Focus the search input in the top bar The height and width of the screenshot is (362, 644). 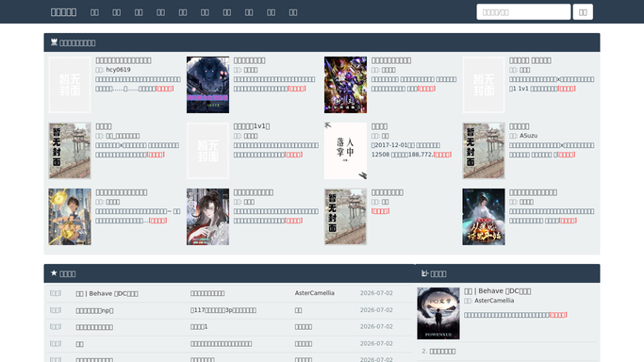point(523,12)
